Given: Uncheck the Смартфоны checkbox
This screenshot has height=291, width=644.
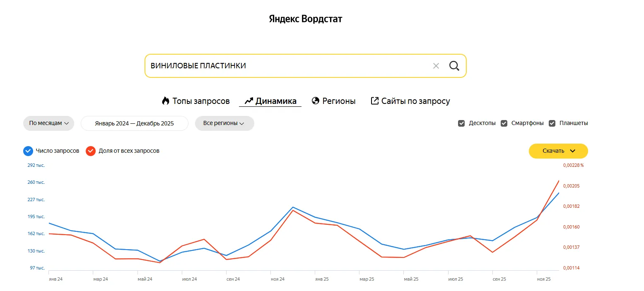Looking at the screenshot, I should coord(504,123).
